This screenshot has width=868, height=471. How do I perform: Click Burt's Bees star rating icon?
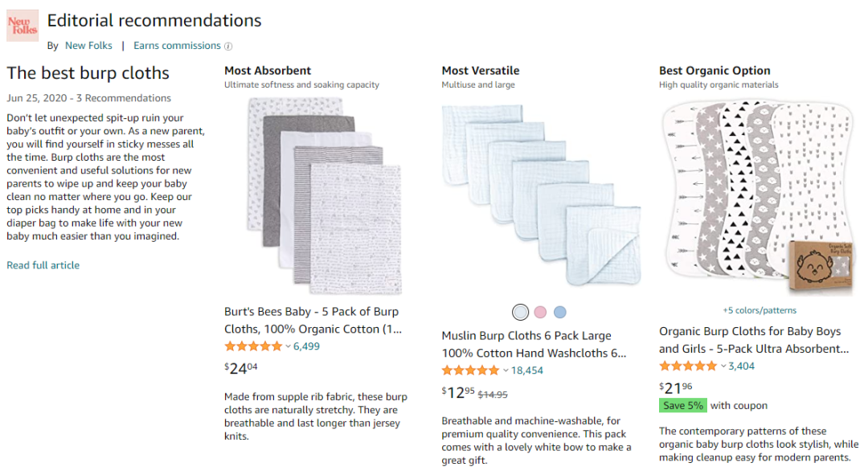point(253,346)
